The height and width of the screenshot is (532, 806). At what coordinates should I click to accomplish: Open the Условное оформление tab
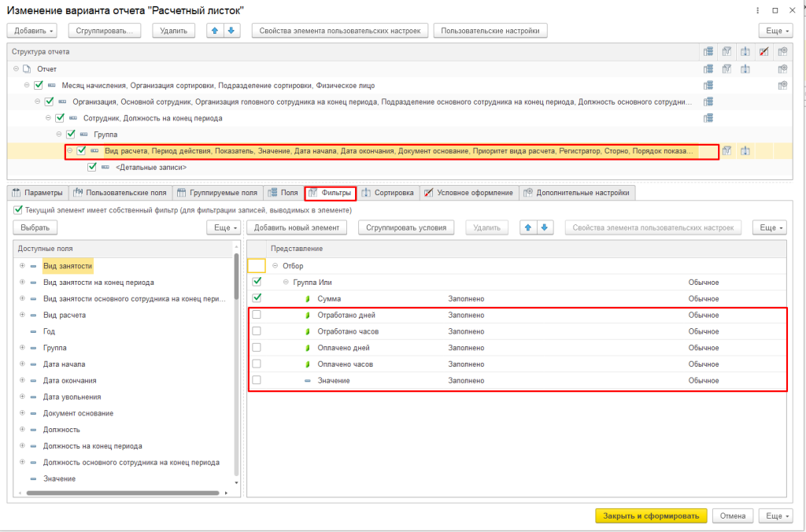(x=469, y=193)
